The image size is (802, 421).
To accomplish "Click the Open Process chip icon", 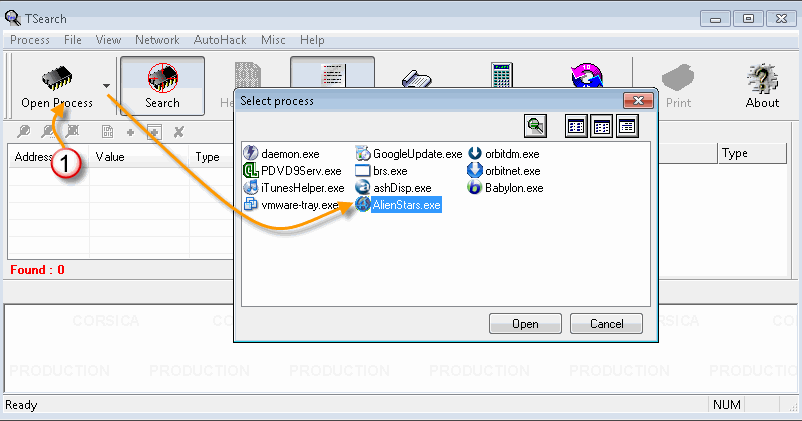I will click(57, 77).
